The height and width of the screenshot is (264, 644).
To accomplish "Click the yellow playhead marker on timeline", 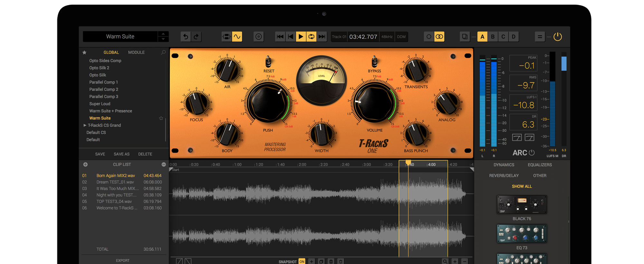I will (x=408, y=163).
